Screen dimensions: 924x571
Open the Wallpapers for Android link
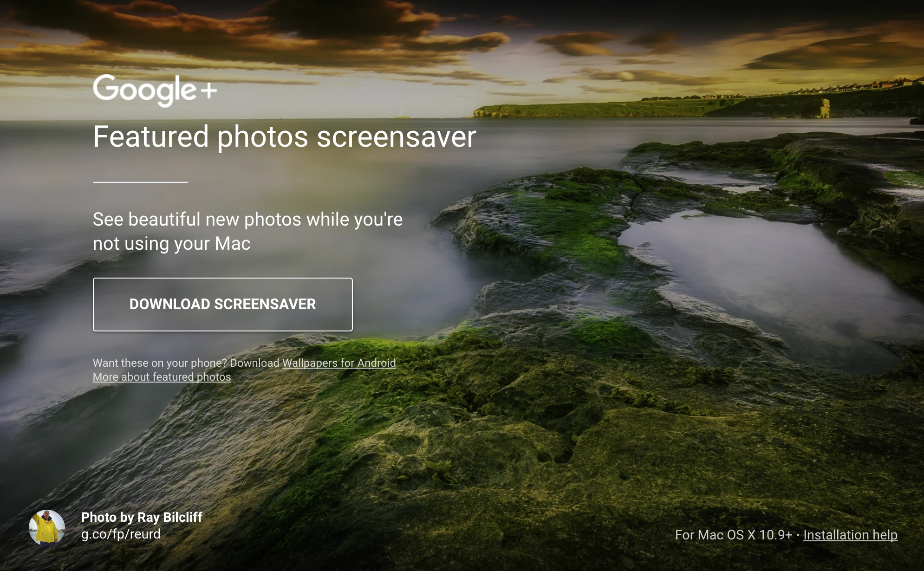click(x=339, y=363)
